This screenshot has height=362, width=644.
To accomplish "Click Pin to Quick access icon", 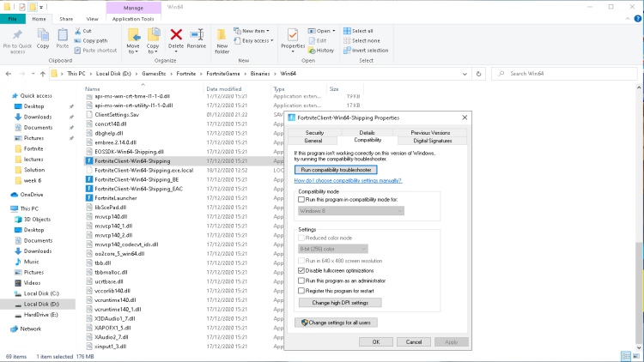I will pos(17,36).
